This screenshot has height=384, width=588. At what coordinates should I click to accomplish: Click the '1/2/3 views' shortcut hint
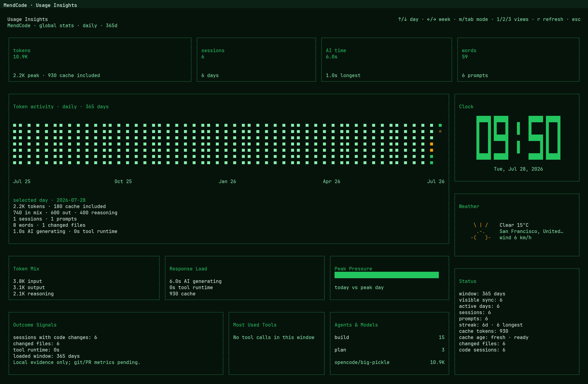tap(512, 19)
